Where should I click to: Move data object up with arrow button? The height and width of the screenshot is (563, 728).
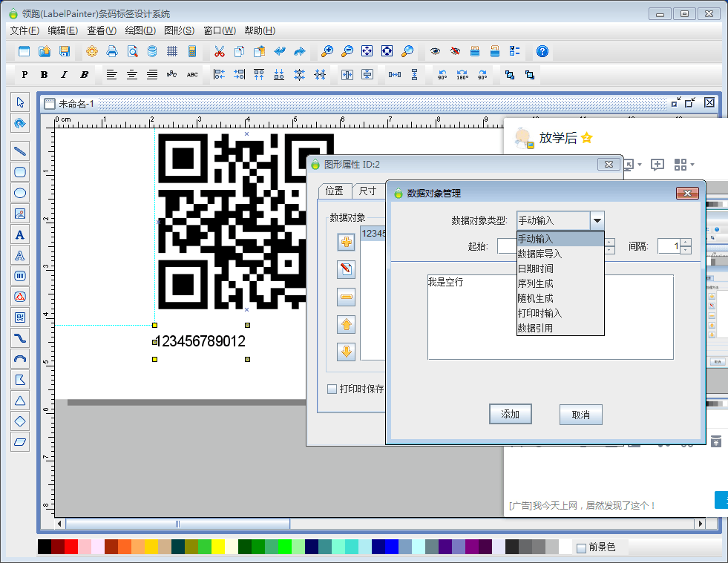pos(347,324)
